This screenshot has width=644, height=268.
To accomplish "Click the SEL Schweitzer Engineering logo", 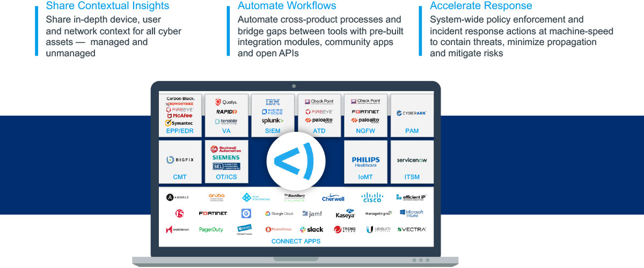I will [226, 166].
